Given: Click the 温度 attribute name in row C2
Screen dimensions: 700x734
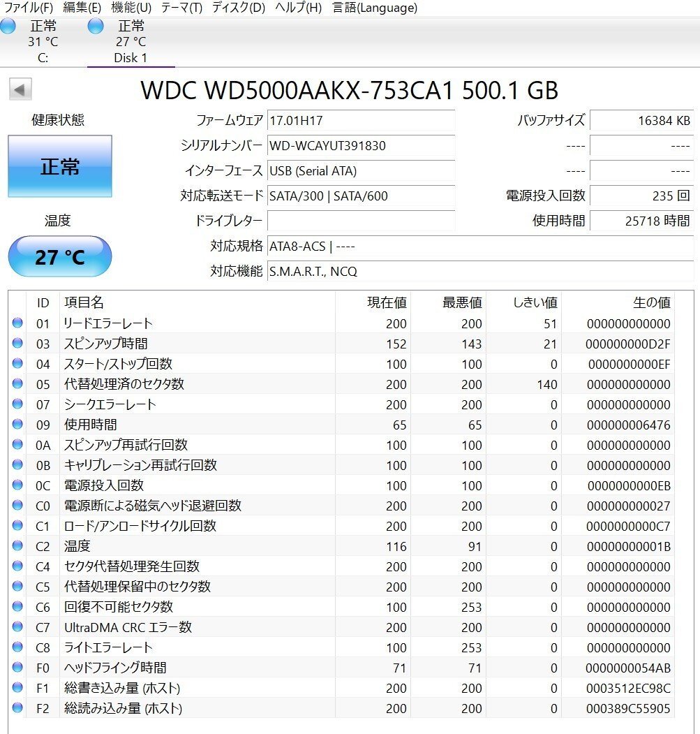Looking at the screenshot, I should point(77,546).
